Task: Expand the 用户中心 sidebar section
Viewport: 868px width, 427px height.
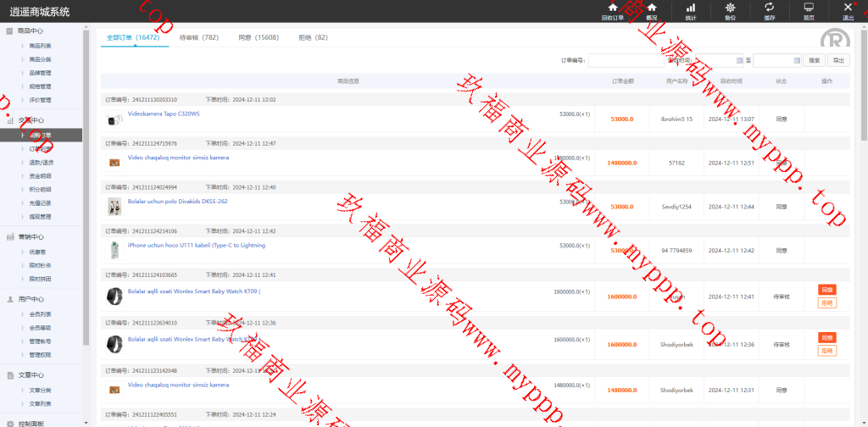Action: (31, 299)
